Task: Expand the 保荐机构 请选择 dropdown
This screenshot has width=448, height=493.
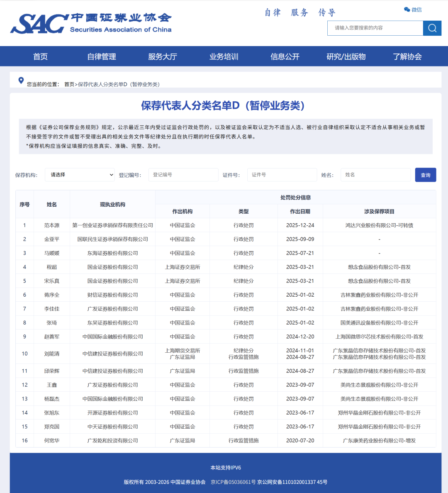Action: click(x=80, y=175)
